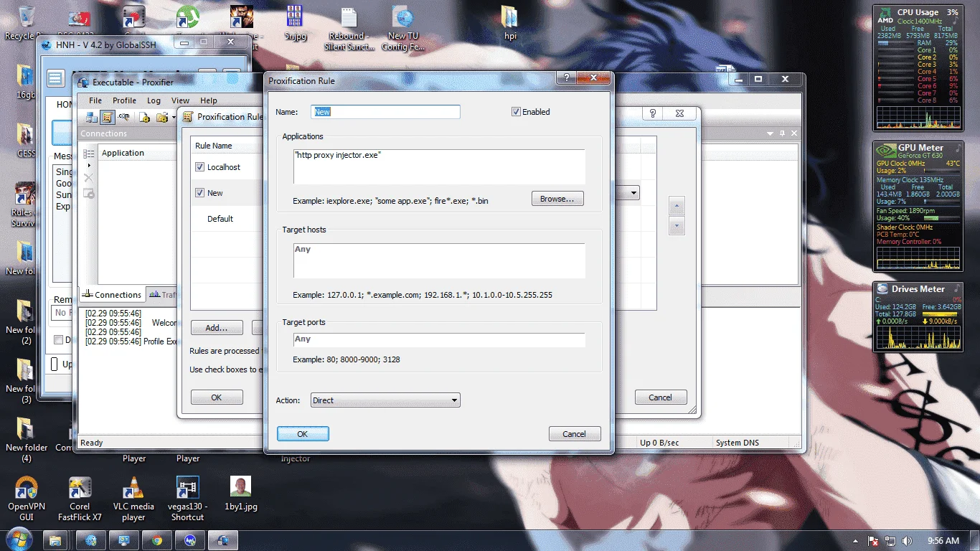Click the Application column header in Connections
Image resolution: width=980 pixels, height=551 pixels.
pos(123,153)
